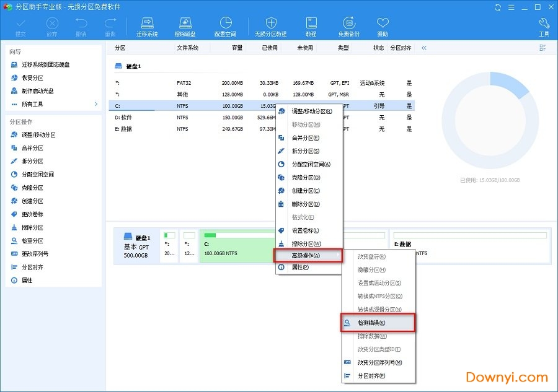The height and width of the screenshot is (392, 558).
Task: Click 属性 at the bottom of the left sidebar
Action: (27, 281)
